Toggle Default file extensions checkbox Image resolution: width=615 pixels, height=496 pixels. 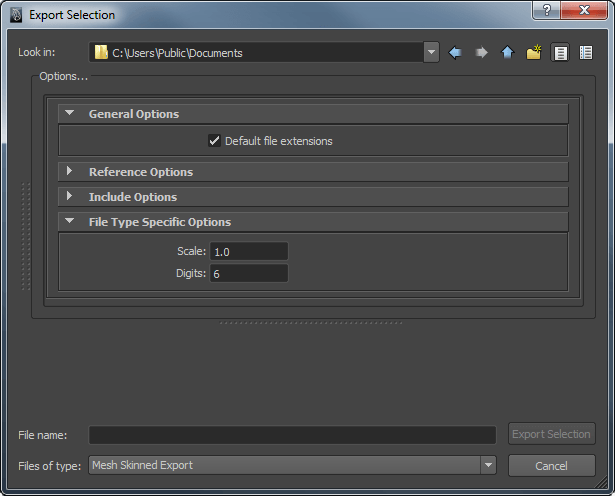coord(214,140)
